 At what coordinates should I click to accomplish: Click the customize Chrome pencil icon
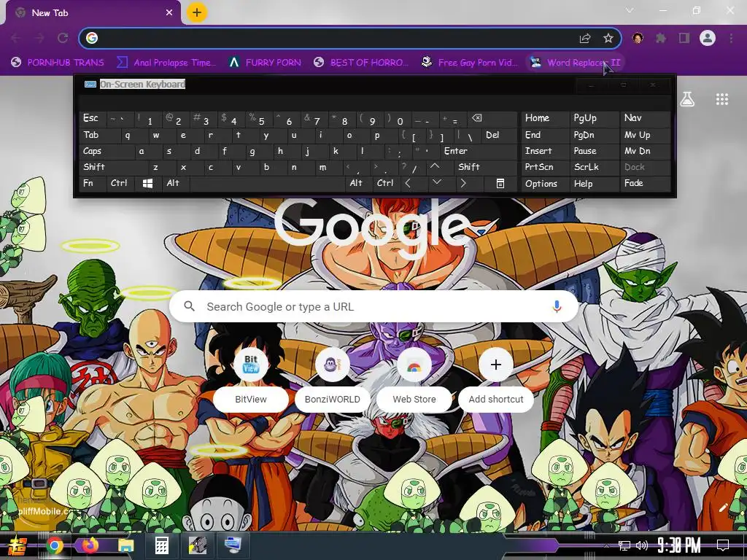(723, 507)
